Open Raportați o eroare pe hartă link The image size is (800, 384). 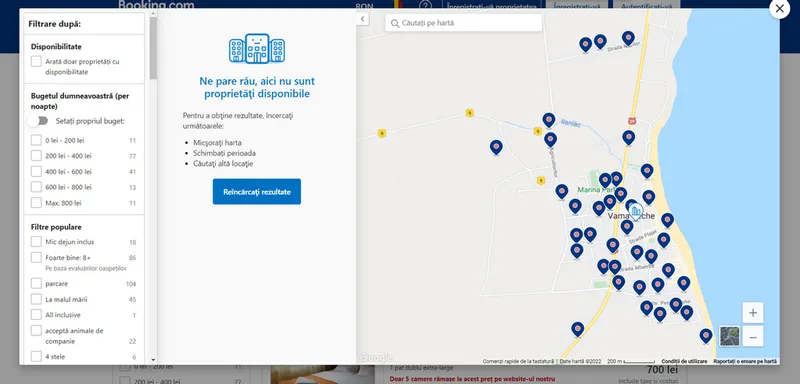(x=745, y=361)
